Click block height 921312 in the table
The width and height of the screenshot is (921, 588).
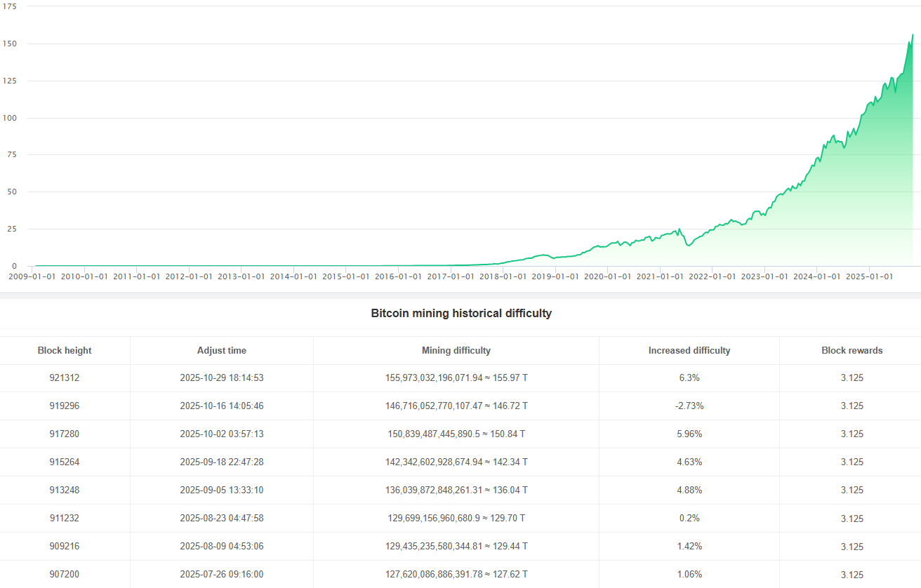(x=65, y=377)
